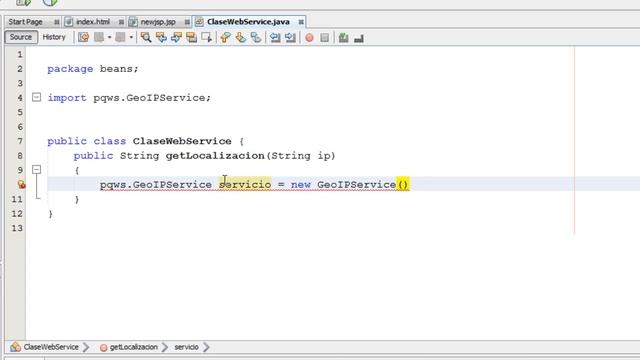Viewport: 640px width, 360px height.
Task: Toggle bookmark on the current line
Action: [256, 38]
